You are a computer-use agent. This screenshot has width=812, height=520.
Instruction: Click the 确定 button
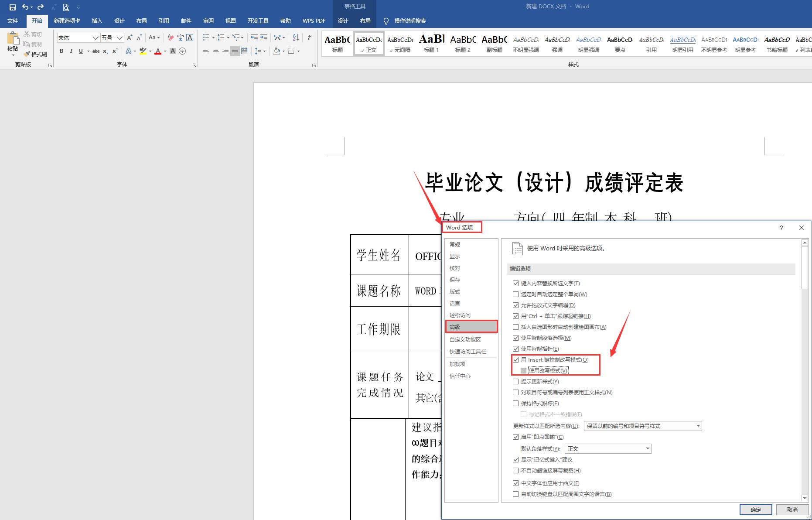(756, 509)
